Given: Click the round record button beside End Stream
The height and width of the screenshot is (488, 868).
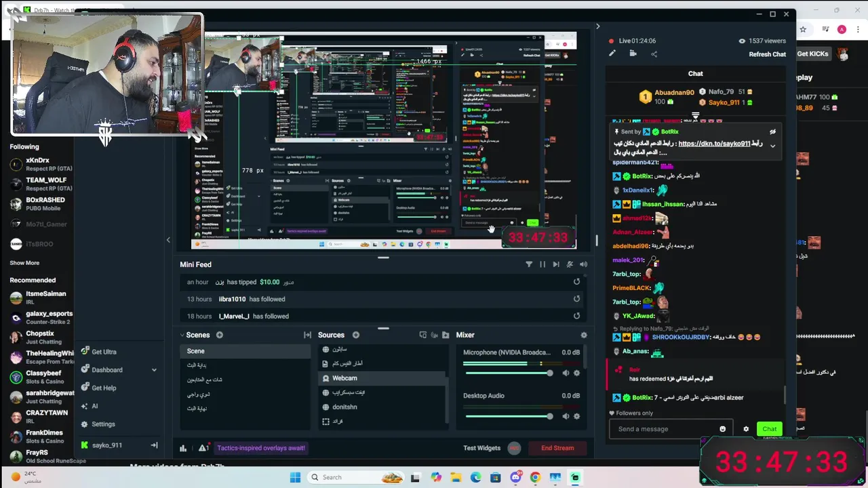Looking at the screenshot, I should click(x=514, y=448).
